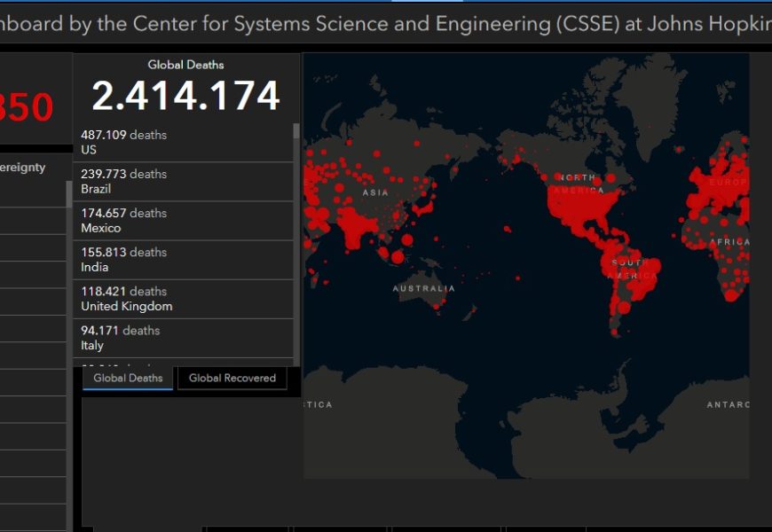The image size is (772, 532).
Task: Select the Global Deaths tab
Action: [128, 379]
